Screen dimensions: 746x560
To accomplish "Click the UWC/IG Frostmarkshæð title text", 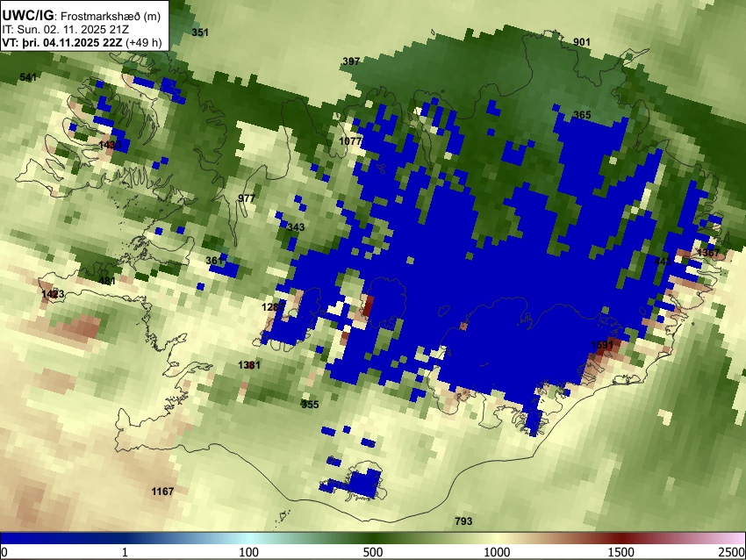I will (x=82, y=16).
